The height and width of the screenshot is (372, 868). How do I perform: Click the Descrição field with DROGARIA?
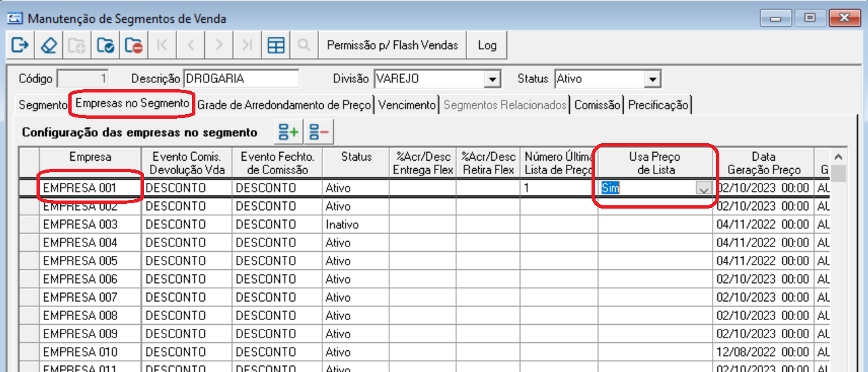241,79
